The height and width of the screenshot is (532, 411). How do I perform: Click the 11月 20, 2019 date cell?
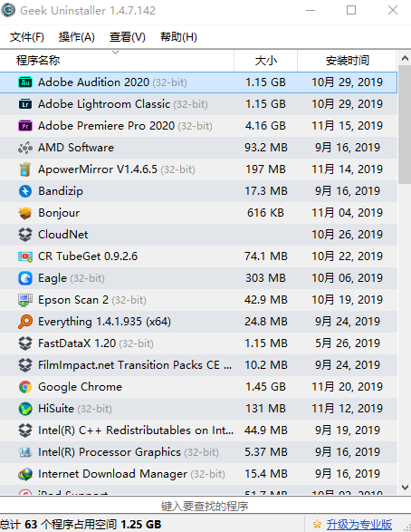(348, 386)
